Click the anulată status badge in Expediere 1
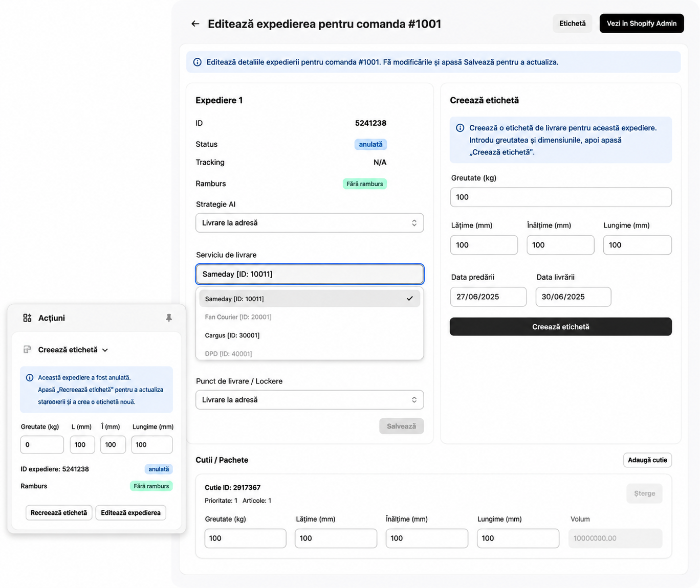 tap(370, 144)
